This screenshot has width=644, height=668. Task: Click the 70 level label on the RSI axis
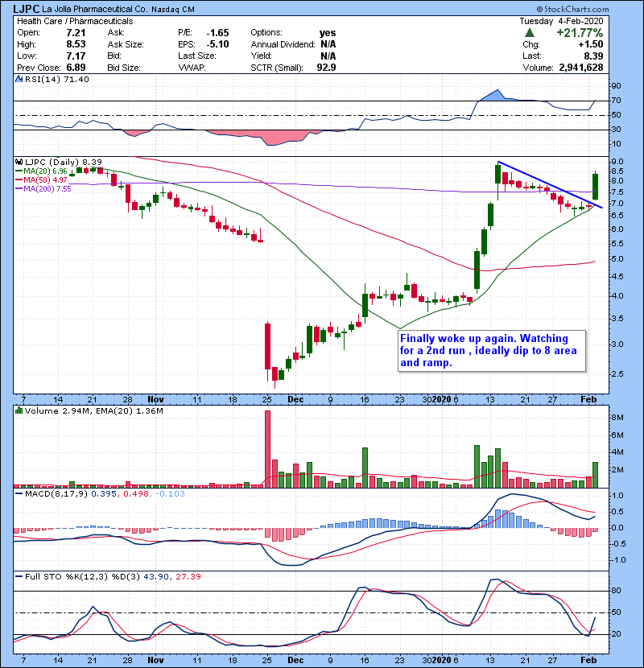[617, 101]
